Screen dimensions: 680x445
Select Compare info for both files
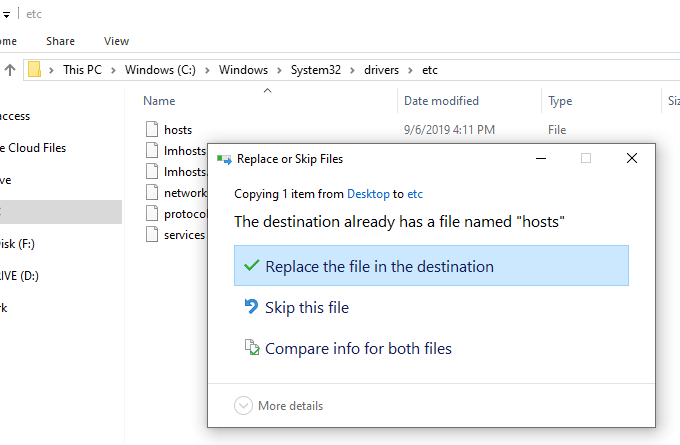tap(358, 349)
